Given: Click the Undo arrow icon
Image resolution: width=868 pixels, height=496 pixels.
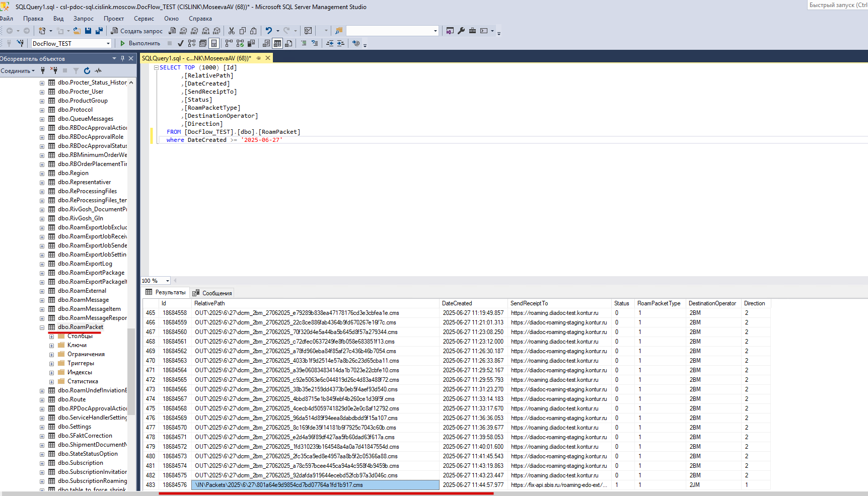Looking at the screenshot, I should tap(269, 31).
